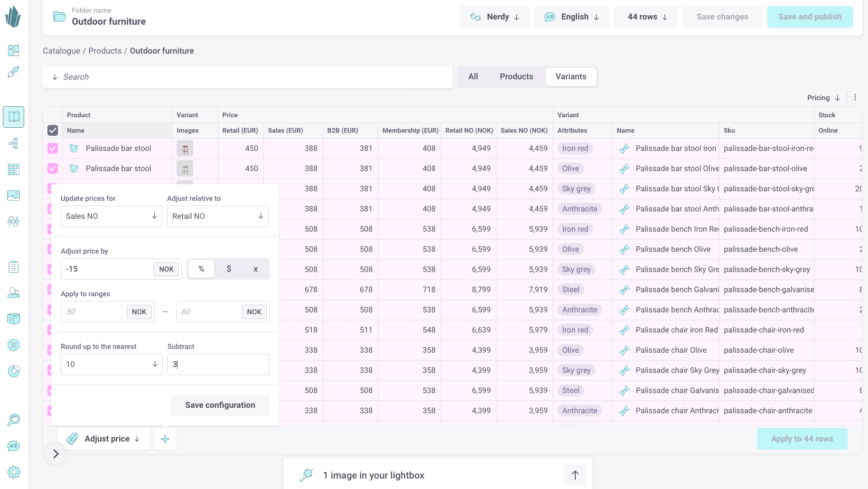Switch to the All tab
The image size is (868, 489).
(x=473, y=77)
